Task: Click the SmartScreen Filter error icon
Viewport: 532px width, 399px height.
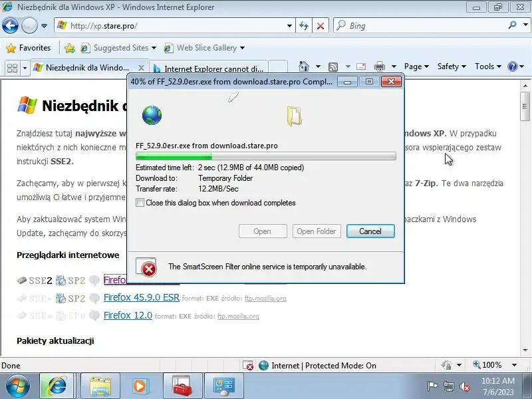Action: [x=146, y=267]
